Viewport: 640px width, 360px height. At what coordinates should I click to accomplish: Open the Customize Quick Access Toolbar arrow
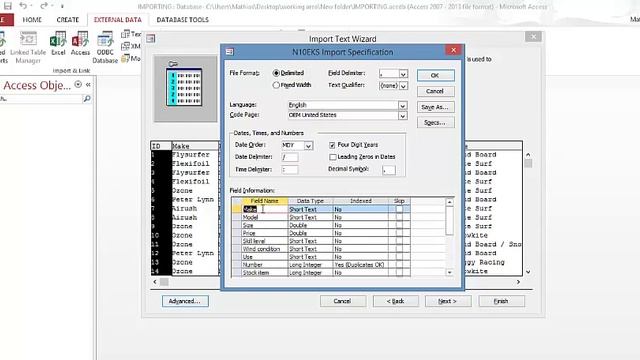(62, 6)
